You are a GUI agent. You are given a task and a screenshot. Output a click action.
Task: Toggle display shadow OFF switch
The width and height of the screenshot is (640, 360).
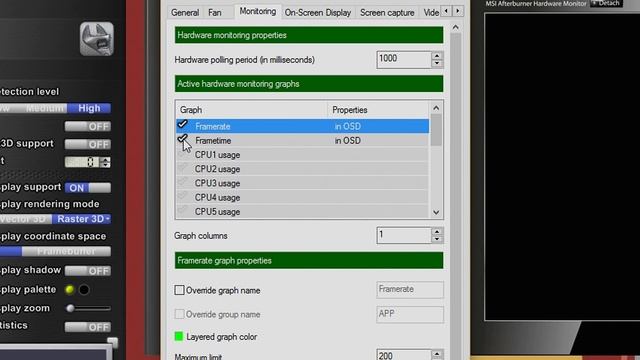coord(88,271)
